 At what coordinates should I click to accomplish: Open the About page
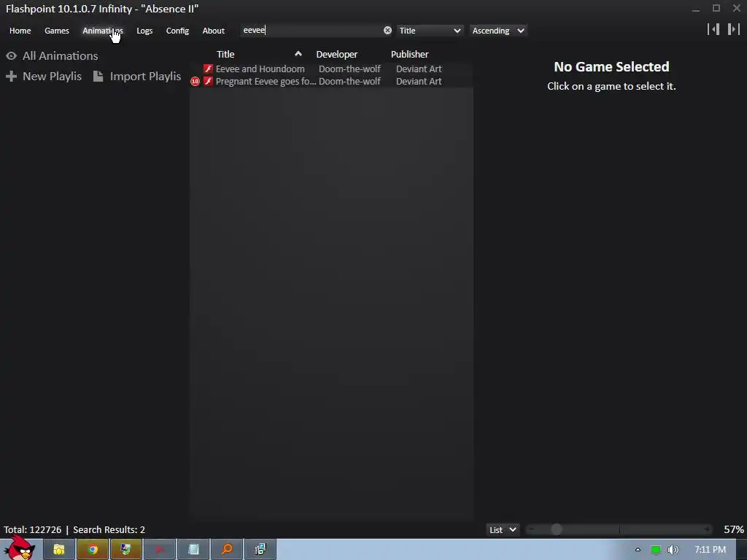[x=214, y=31]
